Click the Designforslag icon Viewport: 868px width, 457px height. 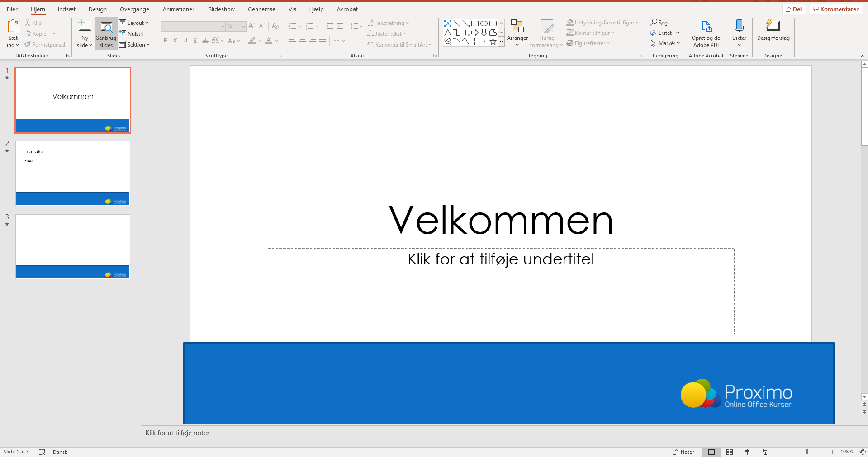[x=773, y=32]
